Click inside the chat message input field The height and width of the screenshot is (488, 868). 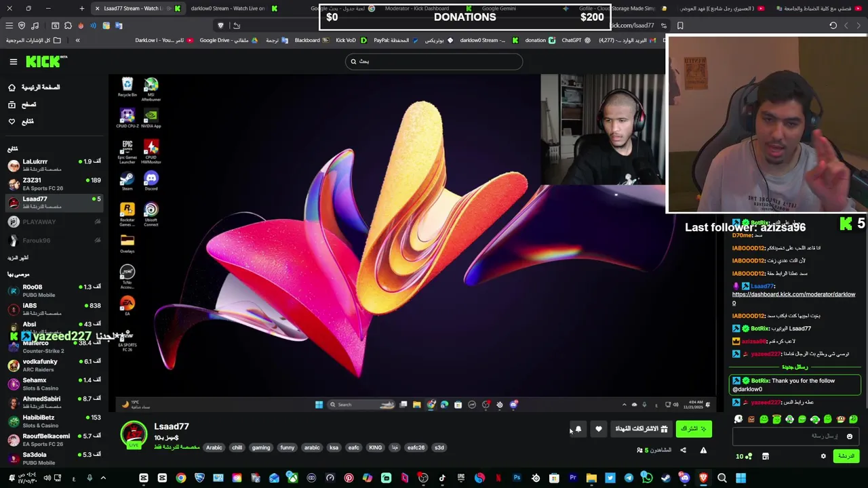pyautogui.click(x=796, y=436)
